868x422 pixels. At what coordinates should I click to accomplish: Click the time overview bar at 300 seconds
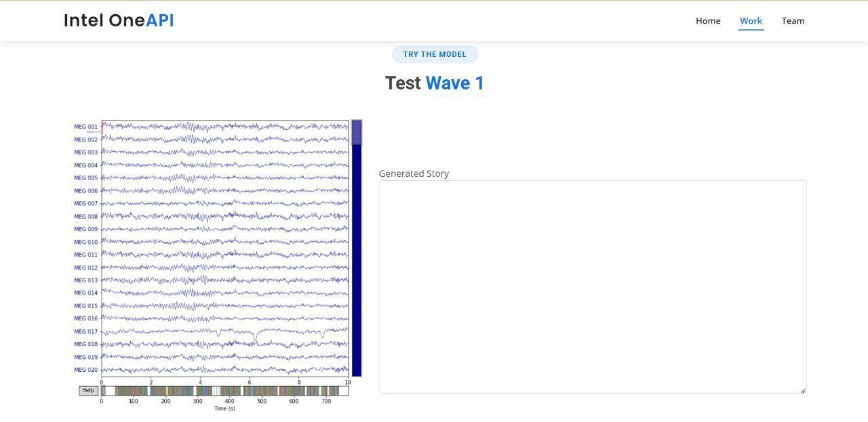click(x=197, y=391)
